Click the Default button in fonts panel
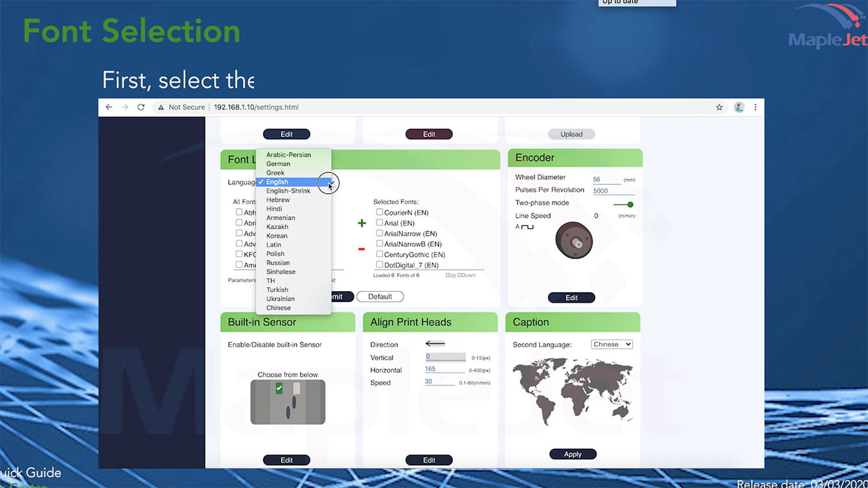The height and width of the screenshot is (488, 868). coord(380,297)
